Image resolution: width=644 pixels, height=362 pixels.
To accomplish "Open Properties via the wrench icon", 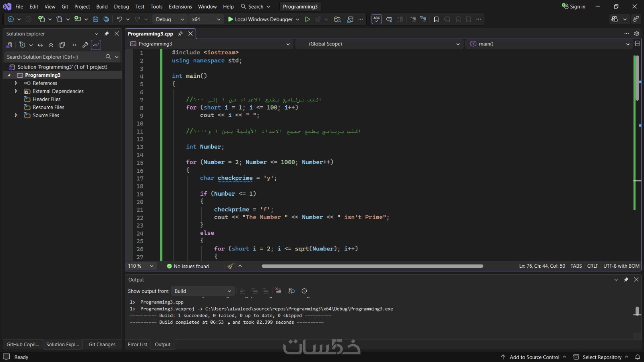I will point(85,45).
